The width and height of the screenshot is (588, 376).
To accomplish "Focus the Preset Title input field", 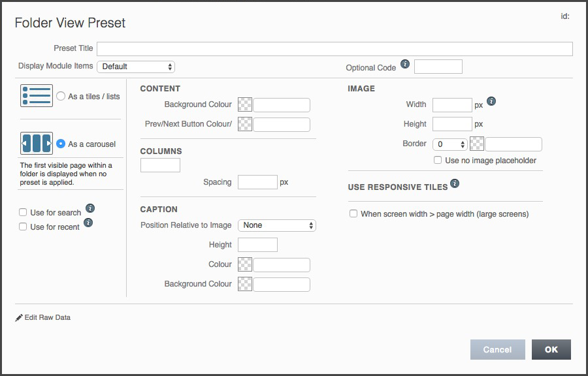I will [x=335, y=49].
